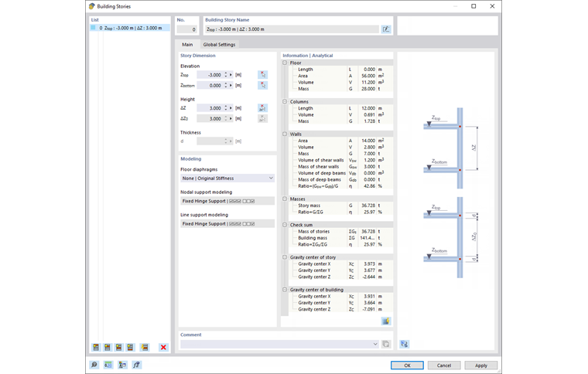This screenshot has width=588, height=374.
Task: Collapse the Masses information group
Action: click(x=285, y=199)
